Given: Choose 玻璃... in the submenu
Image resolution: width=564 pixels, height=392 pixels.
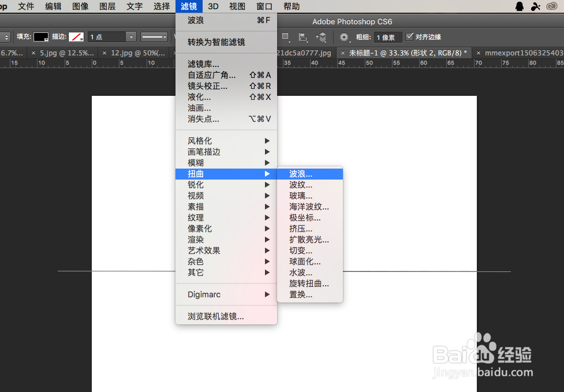Looking at the screenshot, I should 310,196.
